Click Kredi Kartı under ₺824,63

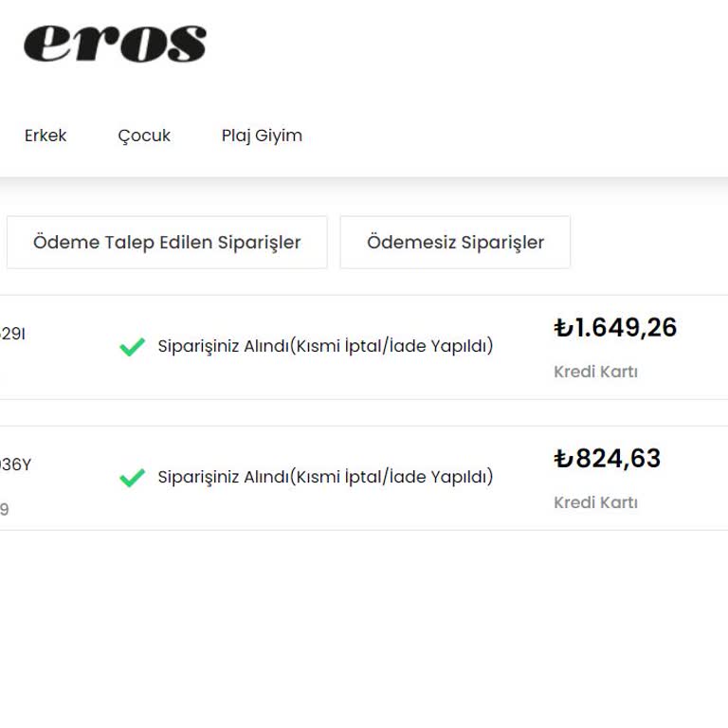(x=595, y=502)
